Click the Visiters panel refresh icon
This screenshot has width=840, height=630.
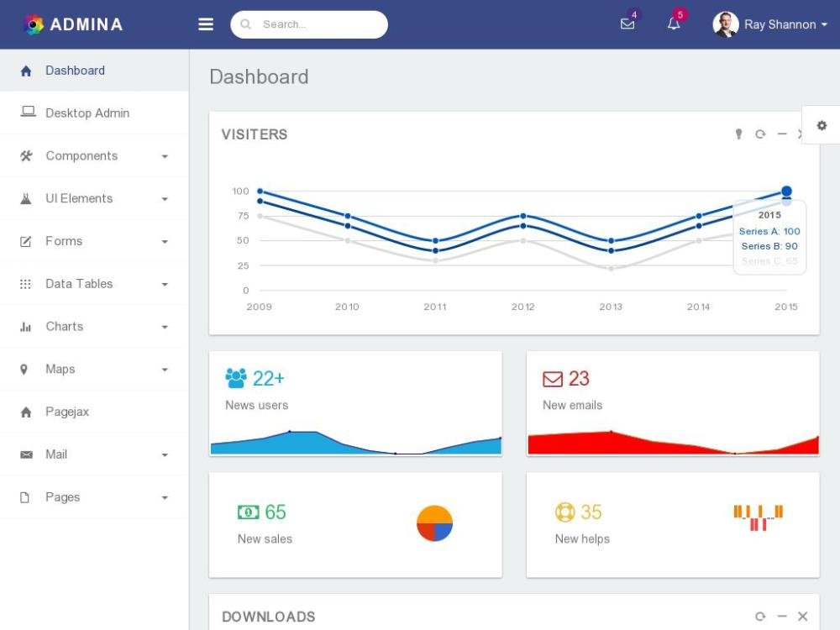(760, 134)
